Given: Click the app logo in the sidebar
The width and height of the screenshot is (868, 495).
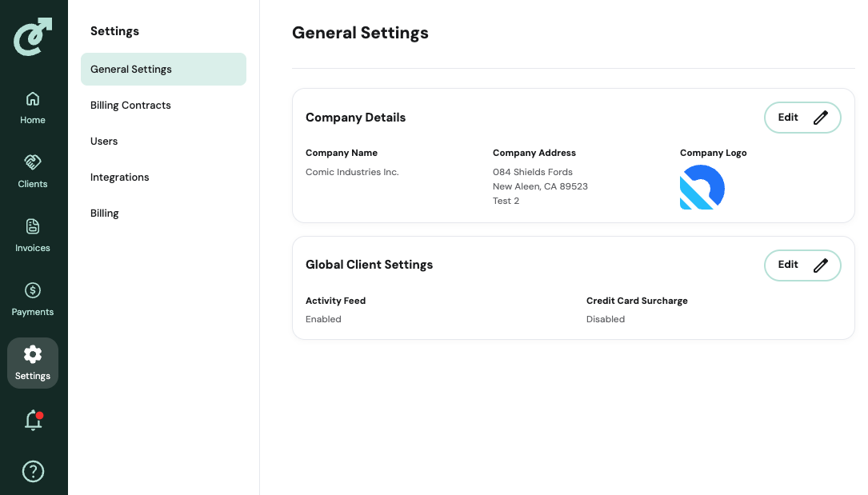Looking at the screenshot, I should coord(33,37).
